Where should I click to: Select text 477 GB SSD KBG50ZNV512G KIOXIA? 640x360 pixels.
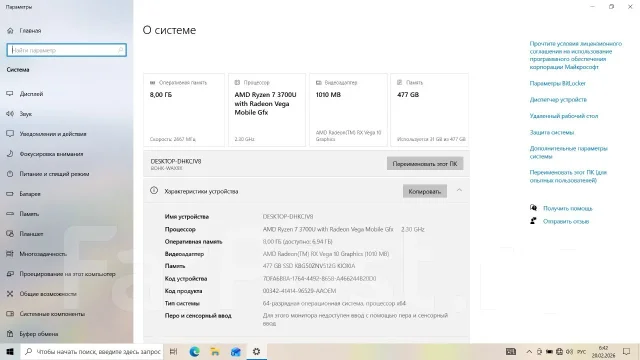coord(309,266)
